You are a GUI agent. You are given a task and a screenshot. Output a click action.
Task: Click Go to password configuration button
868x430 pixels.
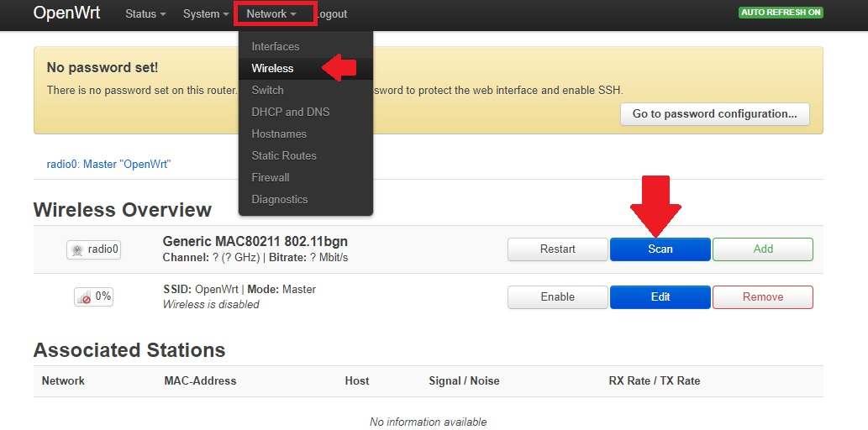coord(714,114)
